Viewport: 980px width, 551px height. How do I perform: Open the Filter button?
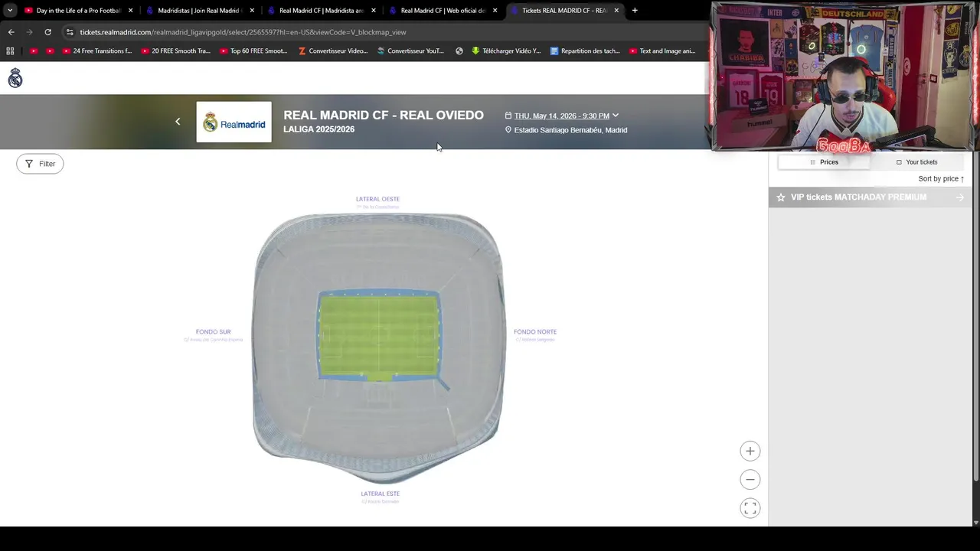tap(40, 164)
